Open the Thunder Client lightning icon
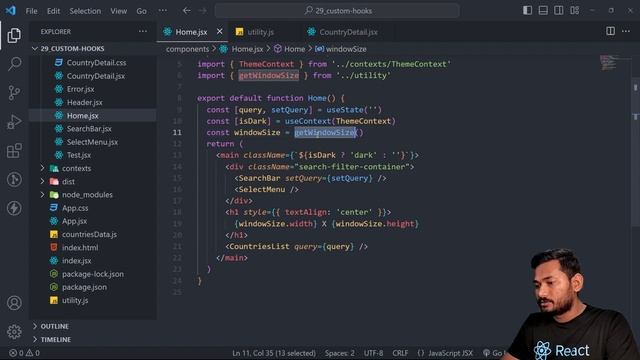This screenshot has height=360, width=640. (14, 208)
